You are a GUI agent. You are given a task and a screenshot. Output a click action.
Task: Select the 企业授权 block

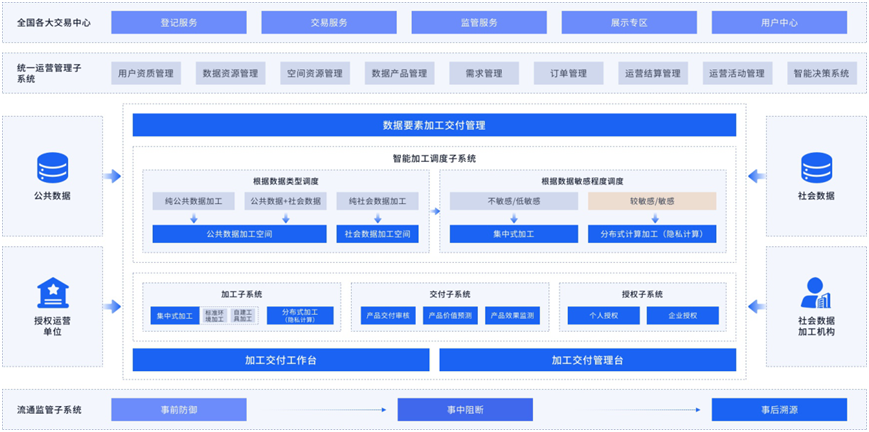click(683, 316)
